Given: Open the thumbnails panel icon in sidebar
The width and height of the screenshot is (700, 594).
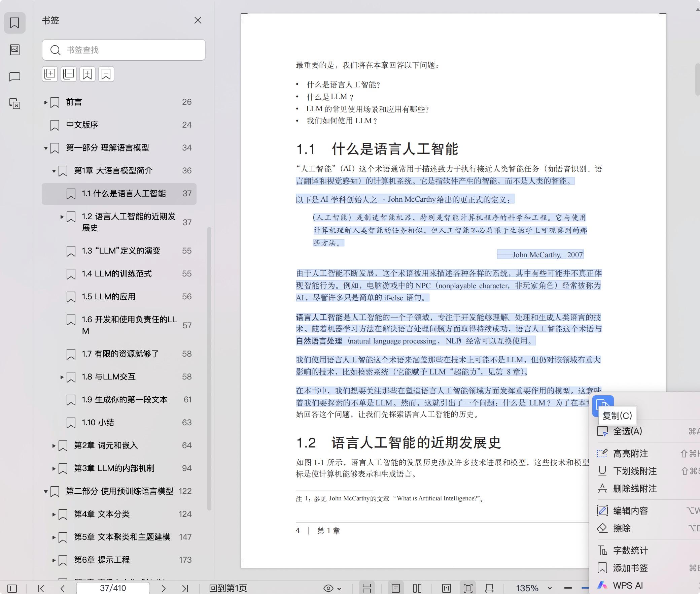Looking at the screenshot, I should (14, 50).
